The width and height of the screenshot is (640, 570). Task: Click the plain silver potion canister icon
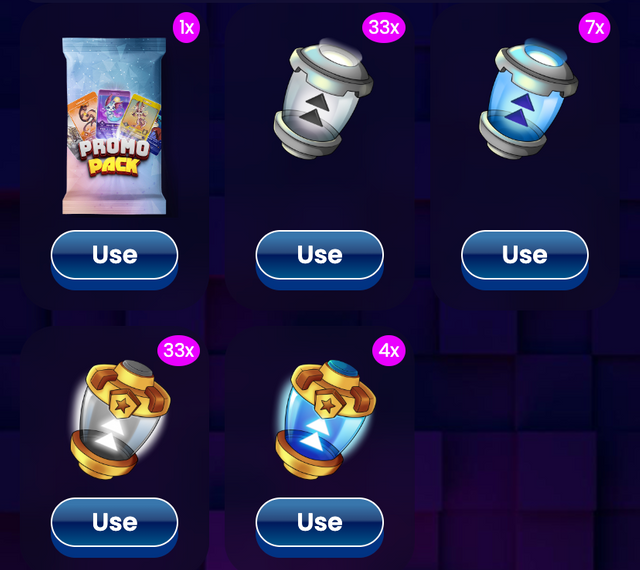click(x=323, y=99)
